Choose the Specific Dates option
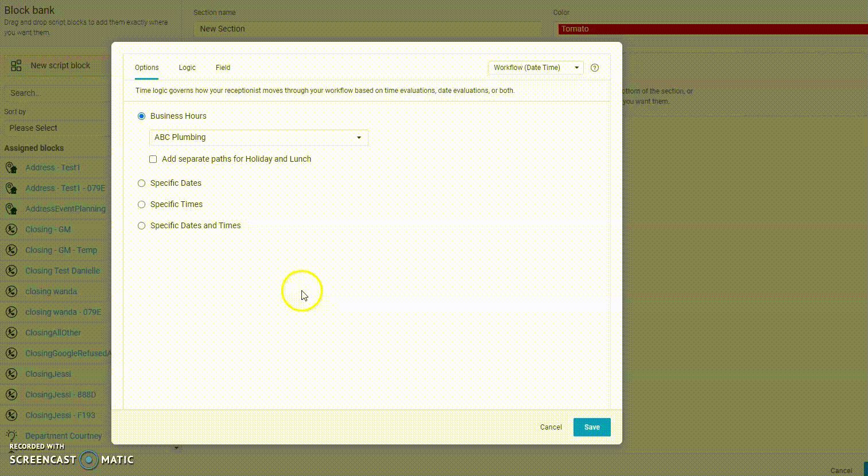 (x=141, y=184)
